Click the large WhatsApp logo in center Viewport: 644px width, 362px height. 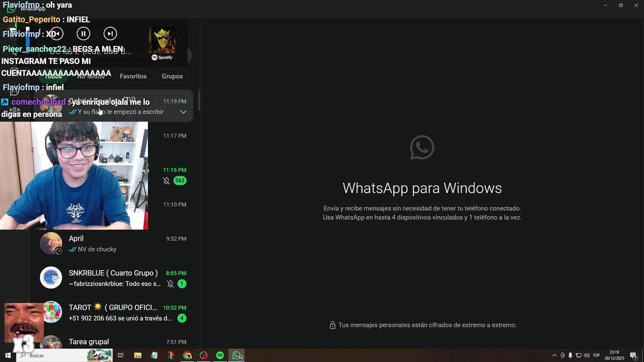click(422, 147)
